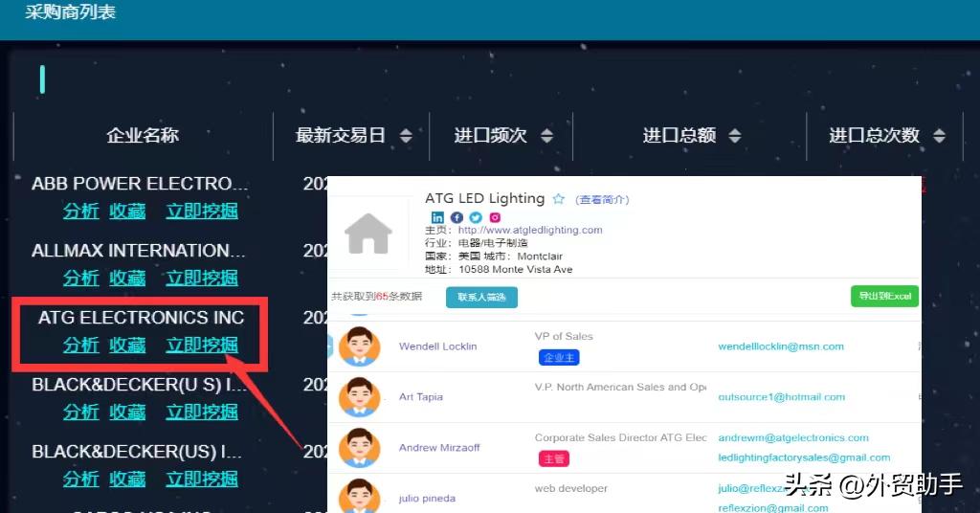
Task: Click 立即挖掘 under BLACK&DECKER(U S)
Action: pos(202,412)
